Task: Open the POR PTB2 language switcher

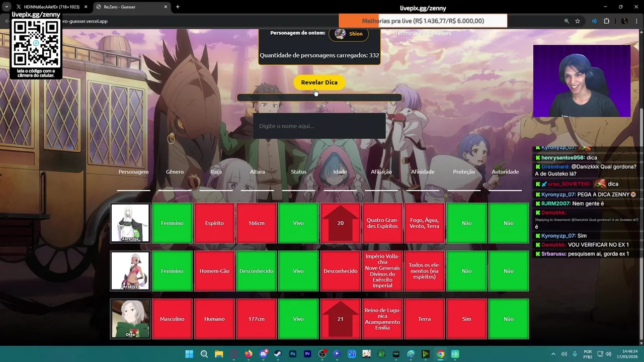Action: tap(588, 354)
